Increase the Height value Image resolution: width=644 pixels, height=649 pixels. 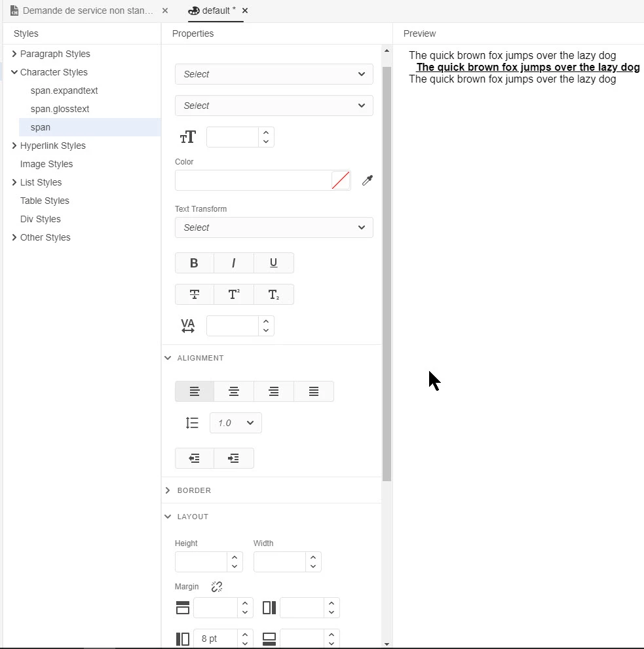click(x=235, y=557)
